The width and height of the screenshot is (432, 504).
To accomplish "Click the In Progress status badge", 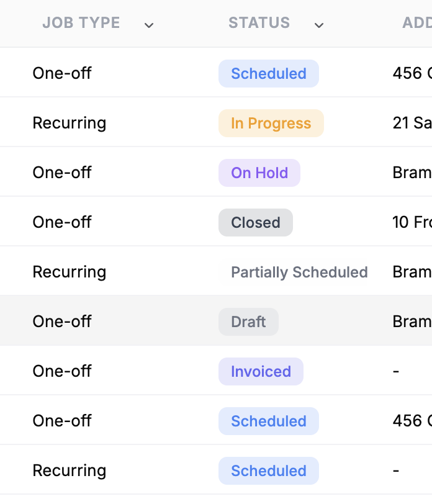I will coord(271,123).
